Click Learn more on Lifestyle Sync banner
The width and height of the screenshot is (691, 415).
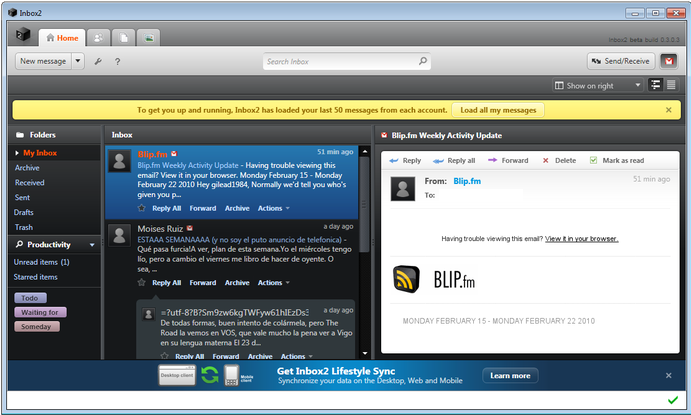(x=510, y=376)
